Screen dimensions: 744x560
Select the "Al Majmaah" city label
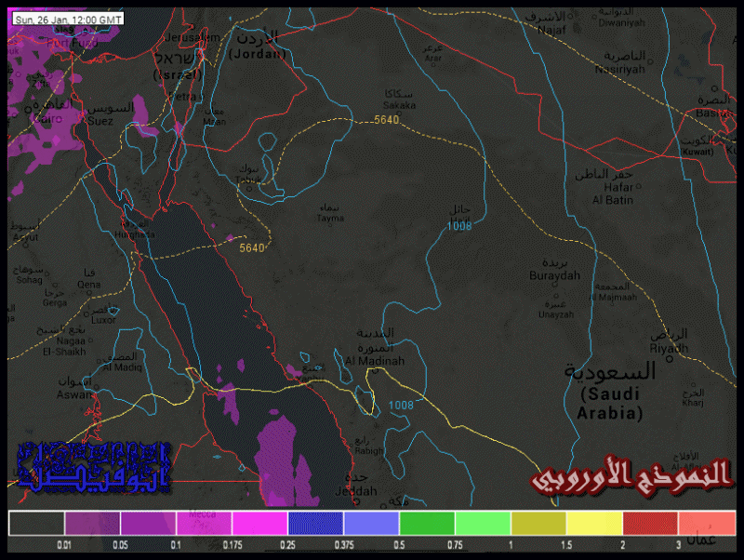613,298
